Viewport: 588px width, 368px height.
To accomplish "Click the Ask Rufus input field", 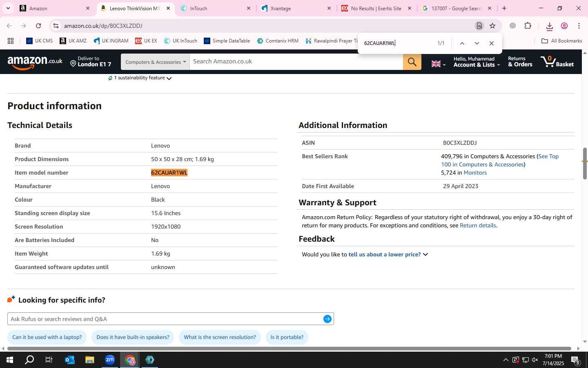I will (x=165, y=319).
